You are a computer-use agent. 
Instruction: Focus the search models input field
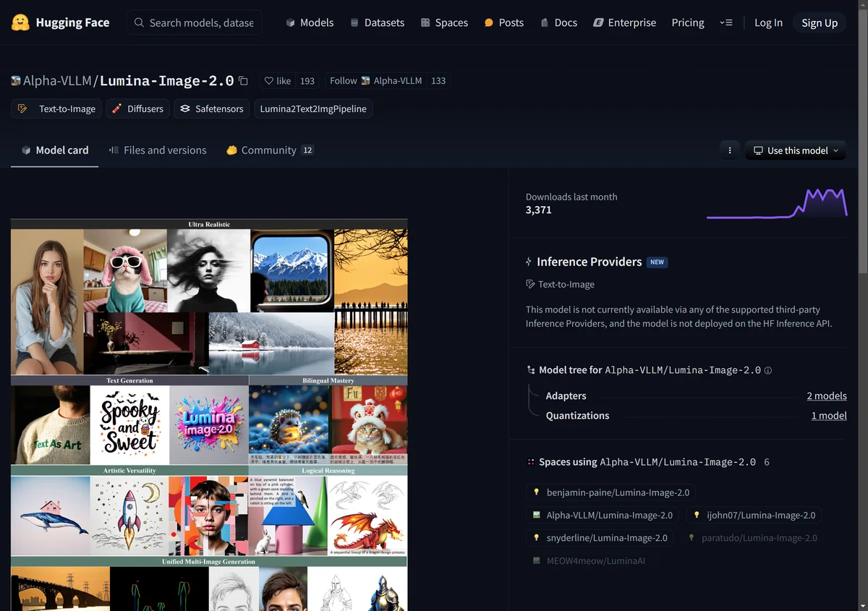195,22
